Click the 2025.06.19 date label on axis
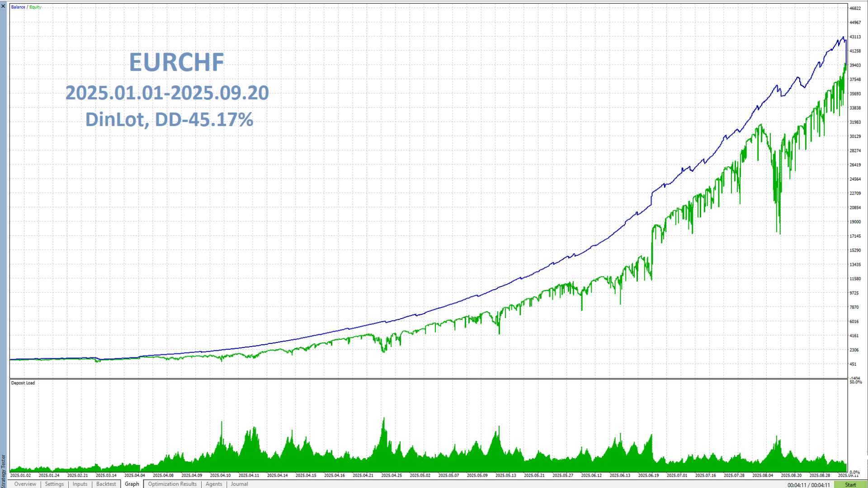This screenshot has height=488, width=868. click(648, 475)
